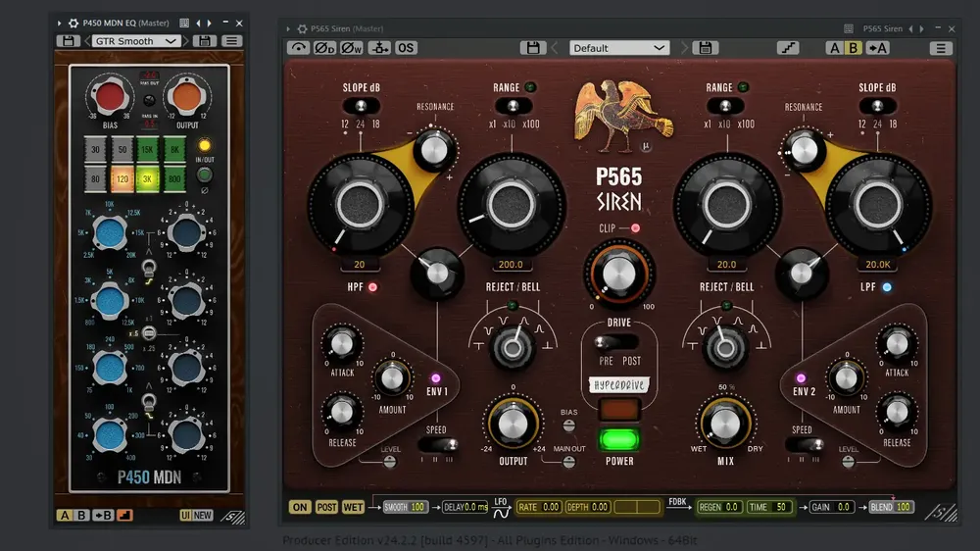
Task: Toggle the LPF blue indicator LED
Action: click(x=887, y=287)
